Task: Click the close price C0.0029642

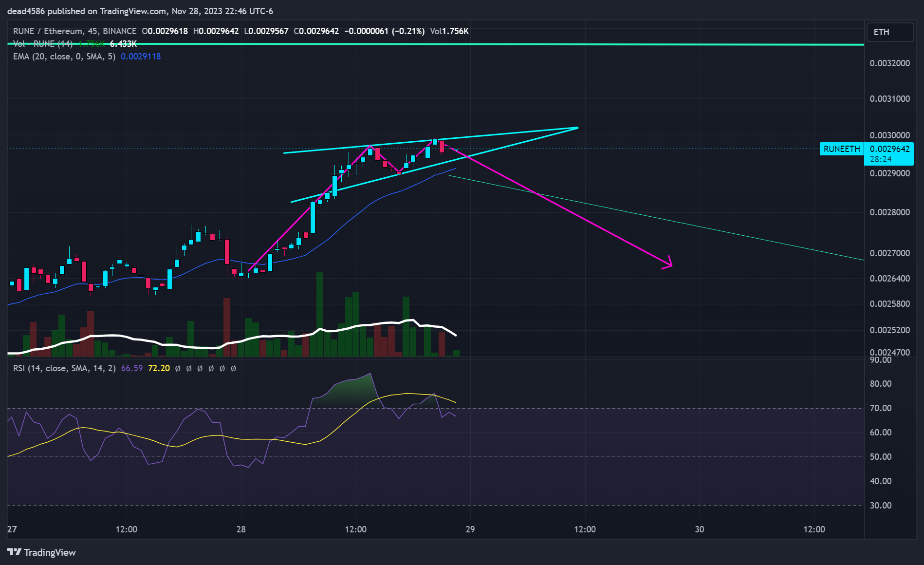Action: pyautogui.click(x=316, y=31)
